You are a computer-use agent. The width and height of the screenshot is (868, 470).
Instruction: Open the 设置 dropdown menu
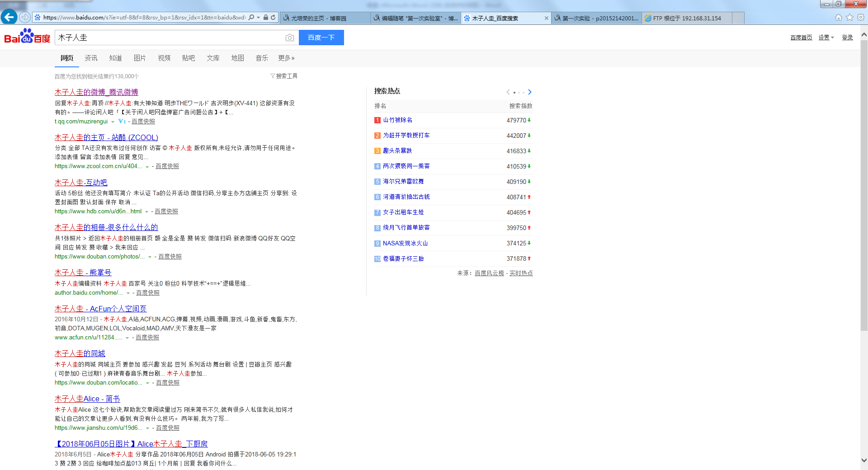click(x=826, y=38)
